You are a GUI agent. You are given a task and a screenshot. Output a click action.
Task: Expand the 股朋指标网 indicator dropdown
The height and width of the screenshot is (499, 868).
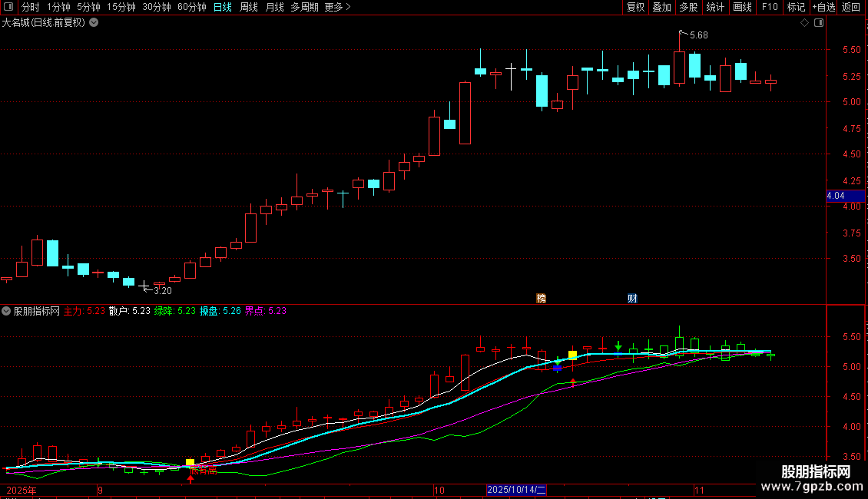pyautogui.click(x=6, y=311)
